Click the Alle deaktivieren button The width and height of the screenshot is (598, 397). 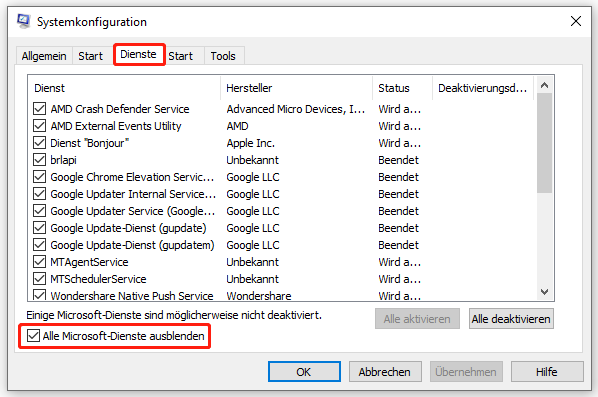click(511, 319)
